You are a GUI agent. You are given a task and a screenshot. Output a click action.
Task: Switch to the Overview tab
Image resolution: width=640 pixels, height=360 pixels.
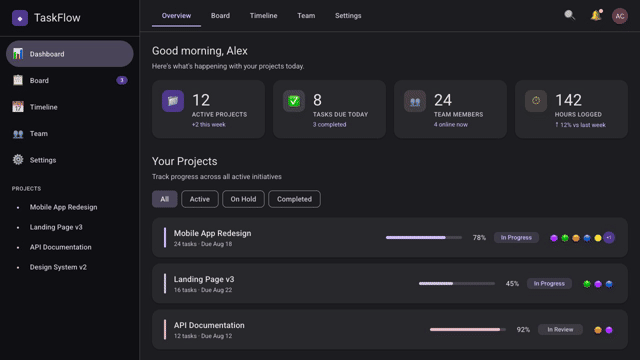tap(176, 16)
